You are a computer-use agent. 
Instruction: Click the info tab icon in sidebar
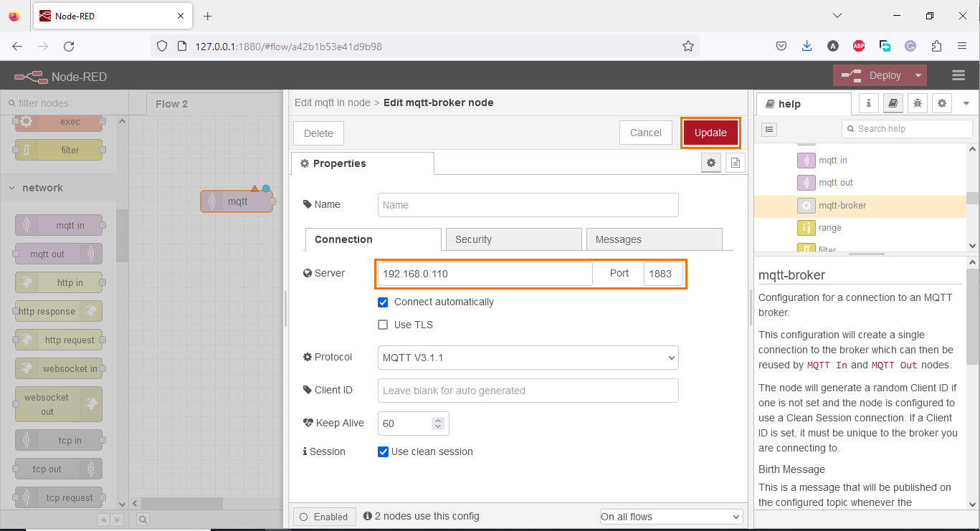tap(869, 103)
